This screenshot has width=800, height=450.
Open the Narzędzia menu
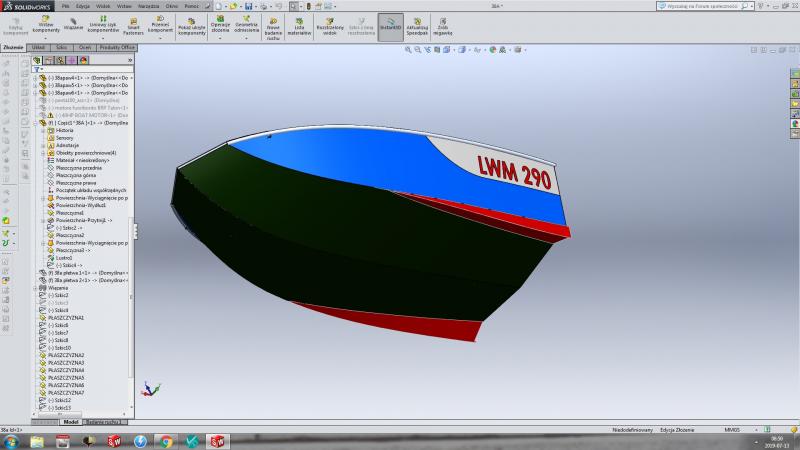[149, 6]
